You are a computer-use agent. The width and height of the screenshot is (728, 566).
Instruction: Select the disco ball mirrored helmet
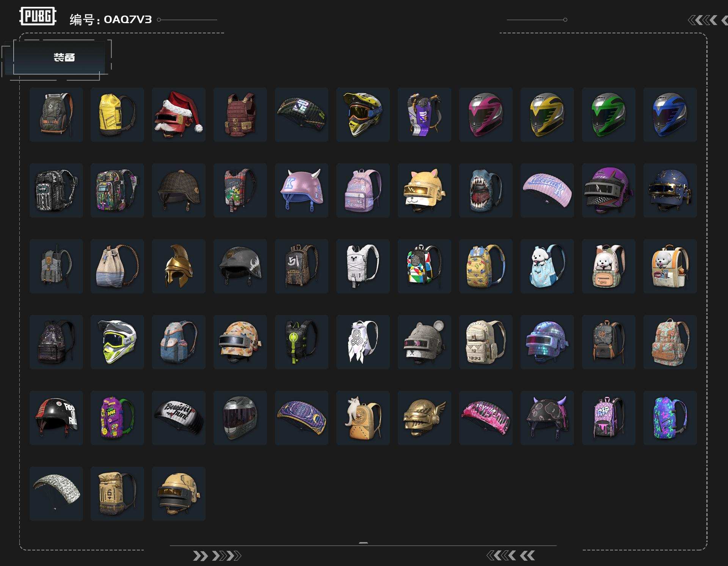[547, 342]
